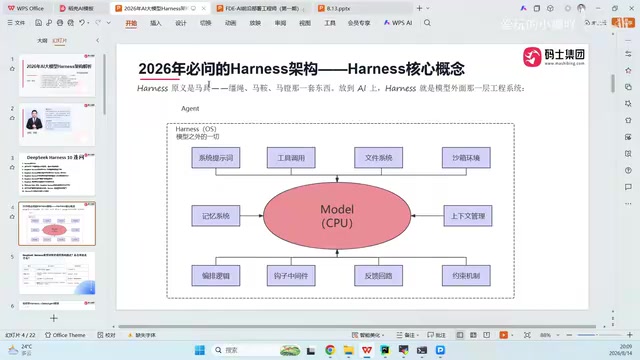Select the 插入 ribbon tab
This screenshot has width=640, height=360.
tap(156, 23)
